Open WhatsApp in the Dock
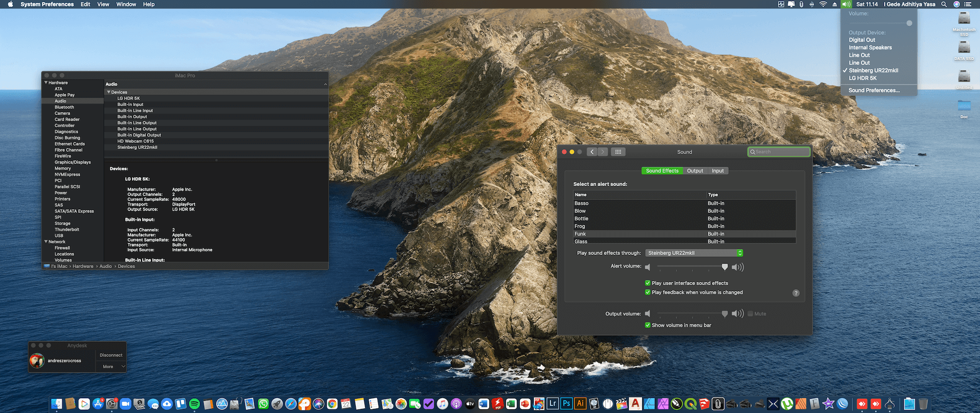Viewport: 980px width, 413px height. (263, 404)
